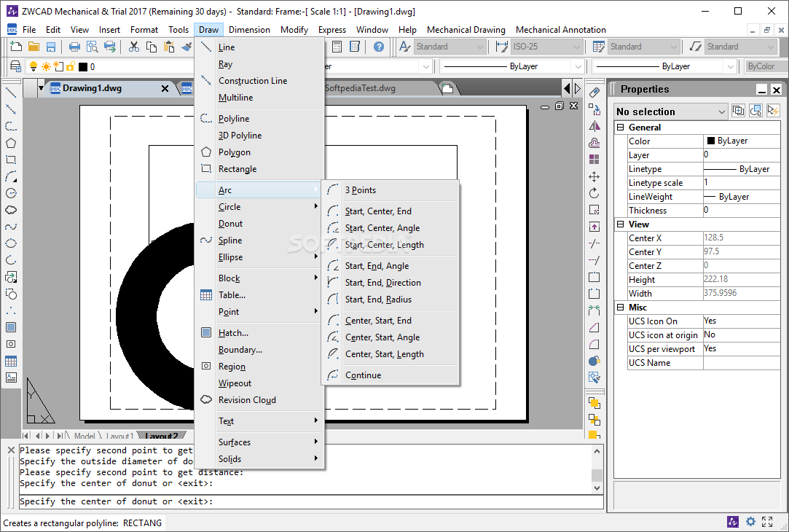
Task: Toggle PICKADD icon in Properties panel
Action: (x=738, y=111)
